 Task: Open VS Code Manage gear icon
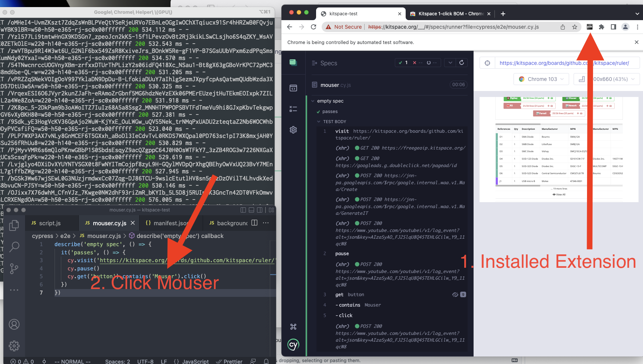(x=14, y=346)
